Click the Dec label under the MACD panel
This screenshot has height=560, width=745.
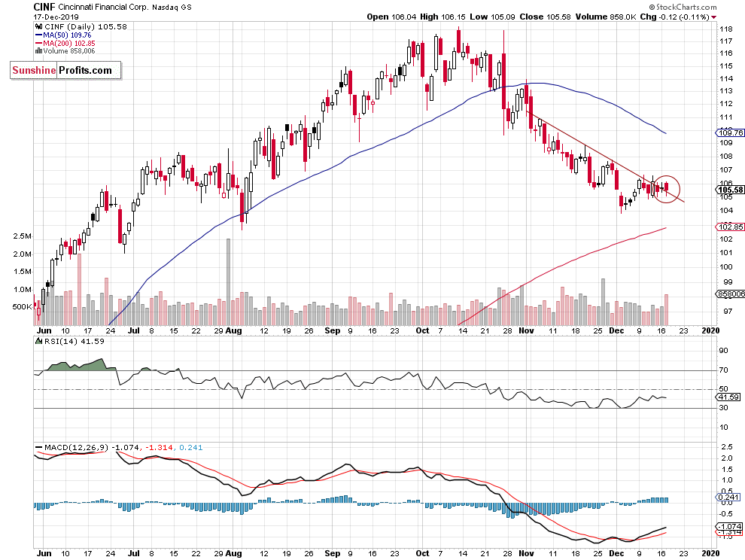[616, 553]
